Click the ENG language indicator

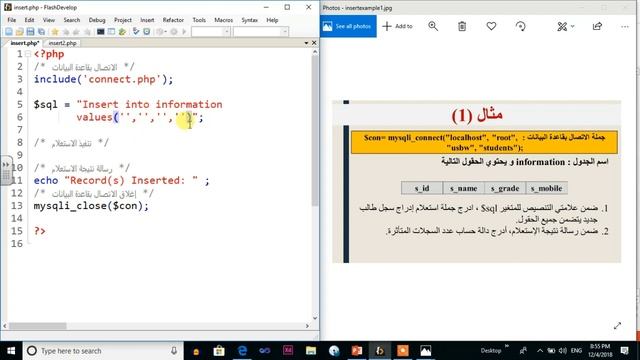576,351
